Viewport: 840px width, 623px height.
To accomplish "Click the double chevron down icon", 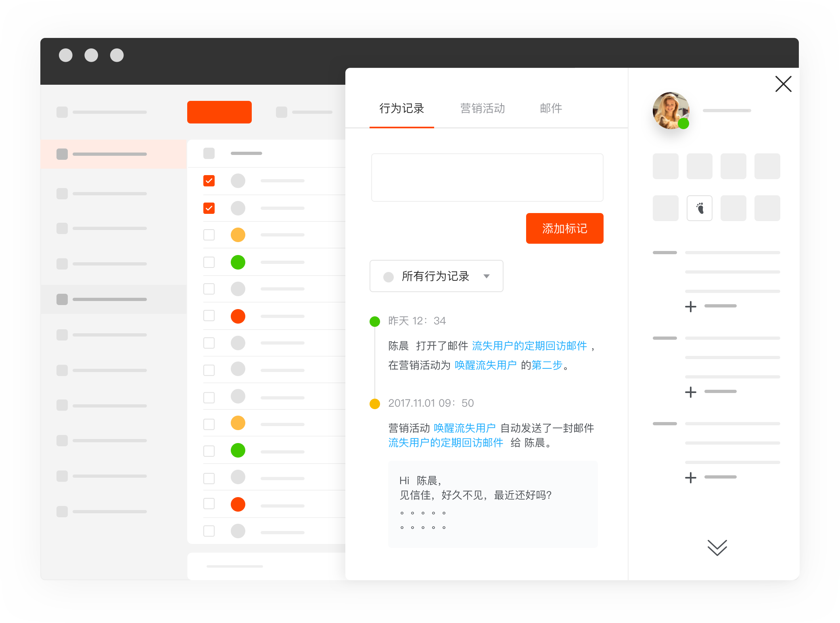I will (717, 548).
